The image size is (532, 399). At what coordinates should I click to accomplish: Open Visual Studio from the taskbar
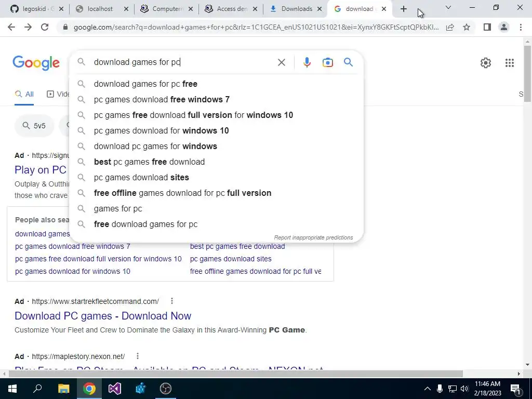pos(115,389)
